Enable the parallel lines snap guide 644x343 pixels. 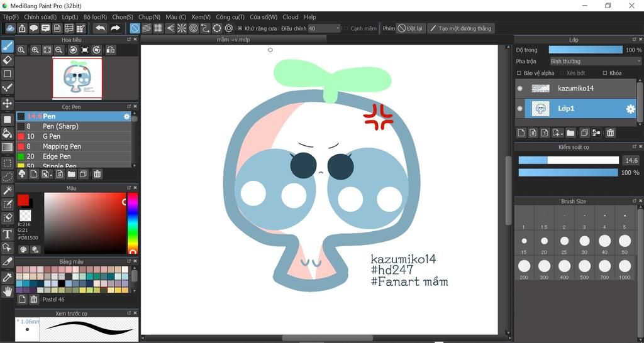point(147,28)
